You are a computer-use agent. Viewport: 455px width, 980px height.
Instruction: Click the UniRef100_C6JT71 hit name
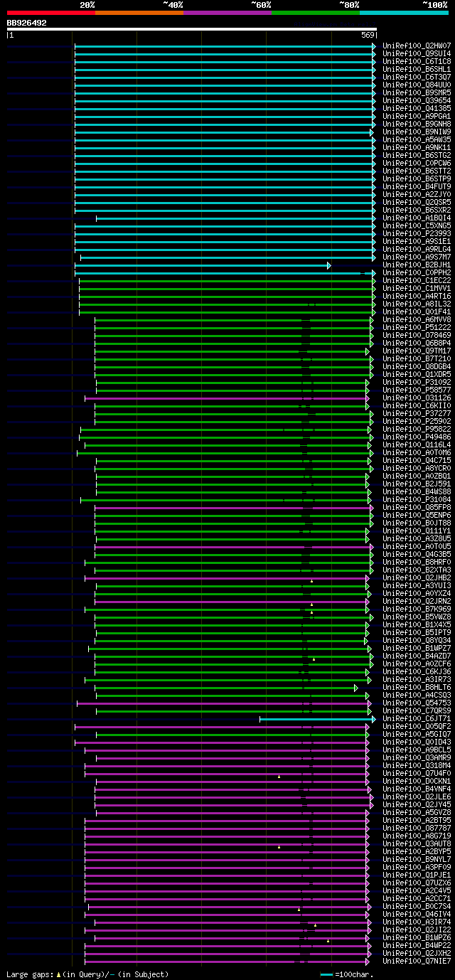(x=417, y=719)
